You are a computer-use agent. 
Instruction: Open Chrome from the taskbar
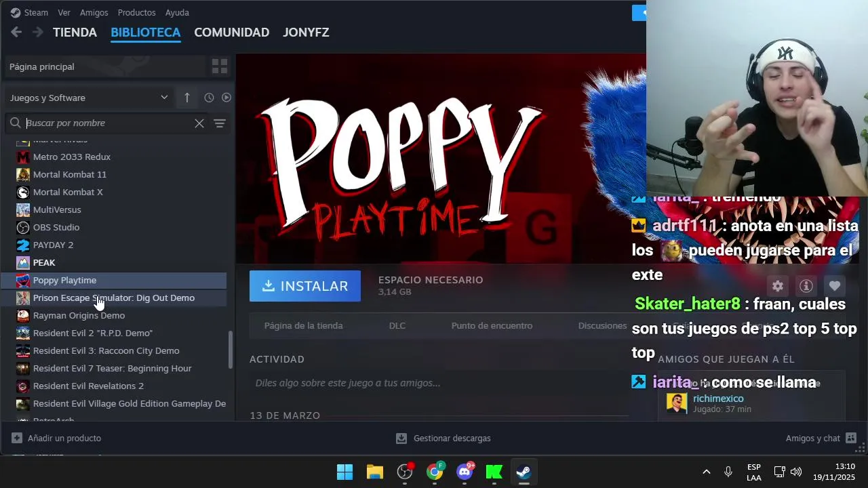(x=435, y=472)
